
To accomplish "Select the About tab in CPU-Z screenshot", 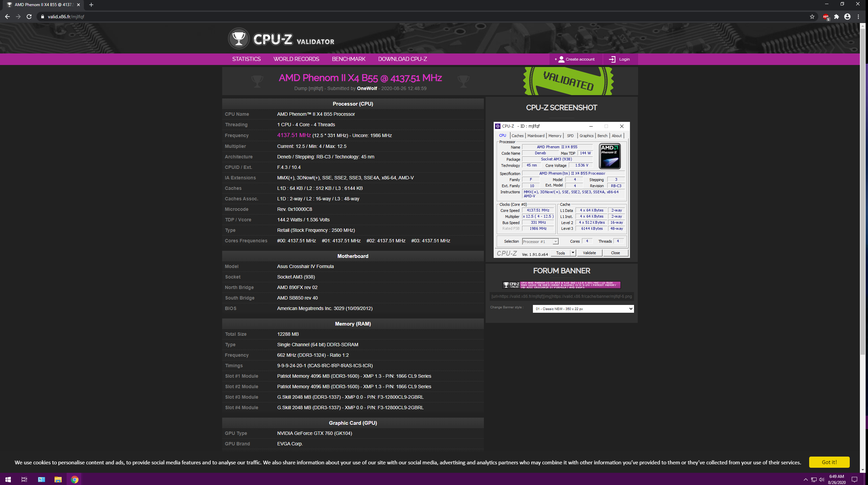I will coord(616,136).
